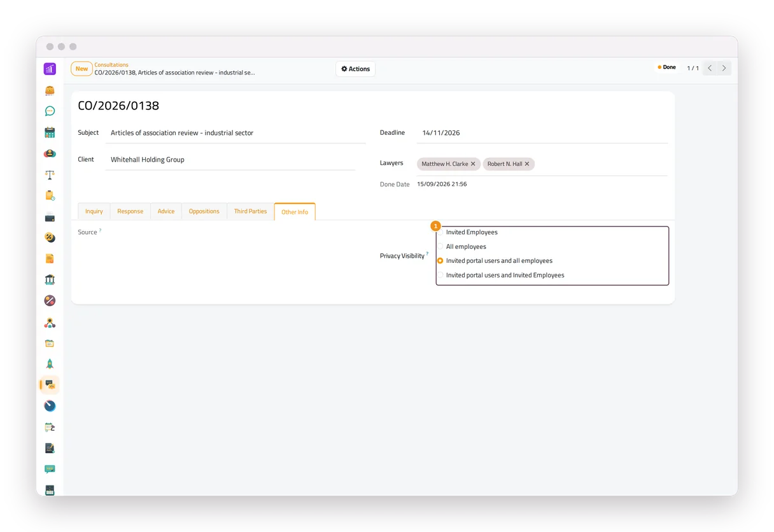Switch to the Third Parties tab

[x=250, y=211]
